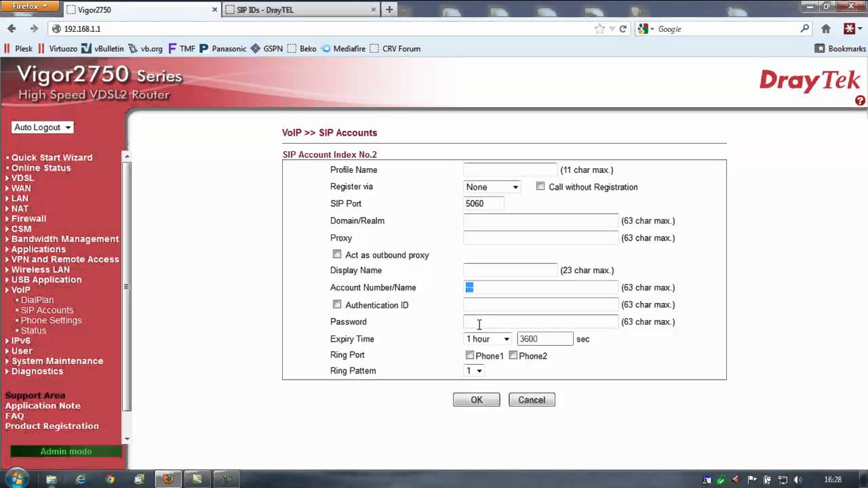
Task: Open Phone Settings under VoIP
Action: coord(51,321)
